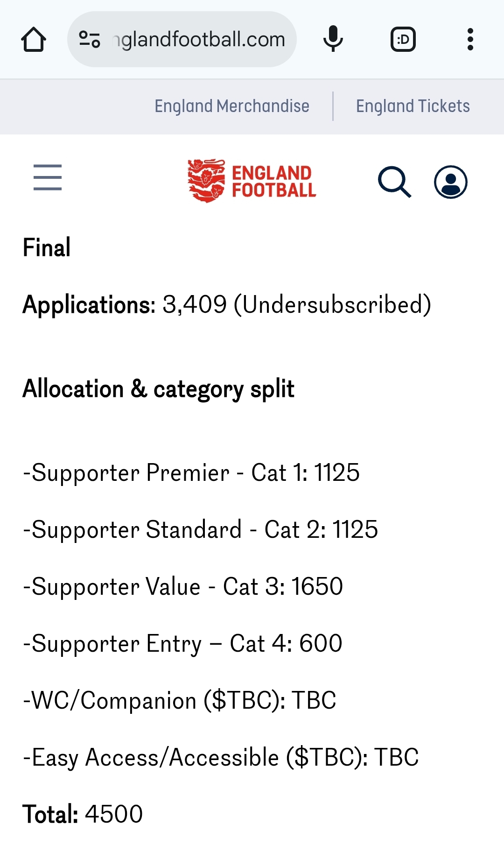Open England Merchandise link

232,106
